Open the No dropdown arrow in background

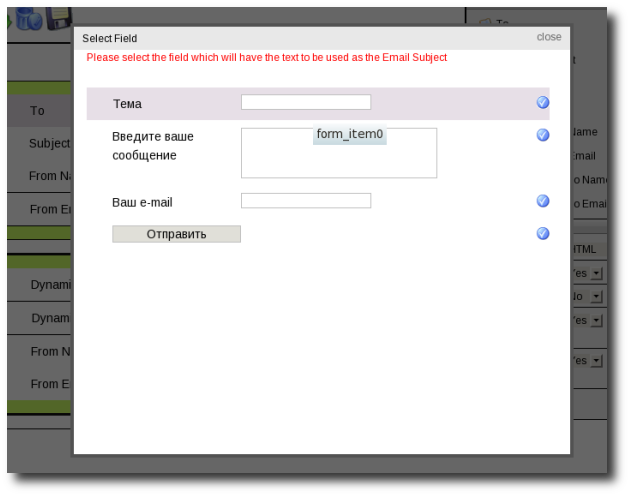point(597,297)
